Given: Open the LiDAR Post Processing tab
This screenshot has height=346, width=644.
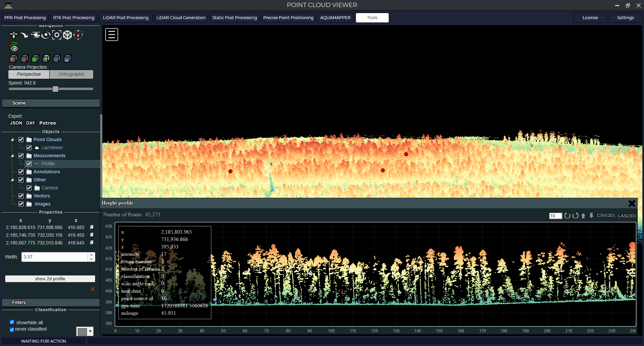Looking at the screenshot, I should 126,18.
